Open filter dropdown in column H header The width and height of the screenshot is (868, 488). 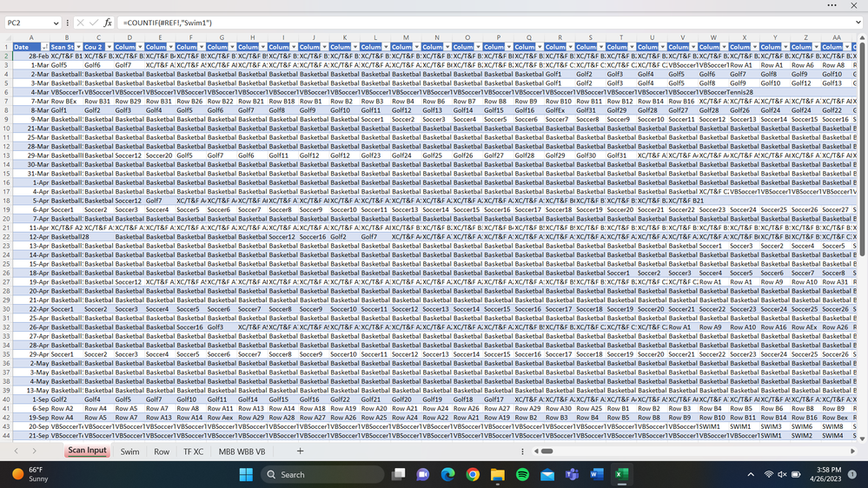(x=263, y=47)
